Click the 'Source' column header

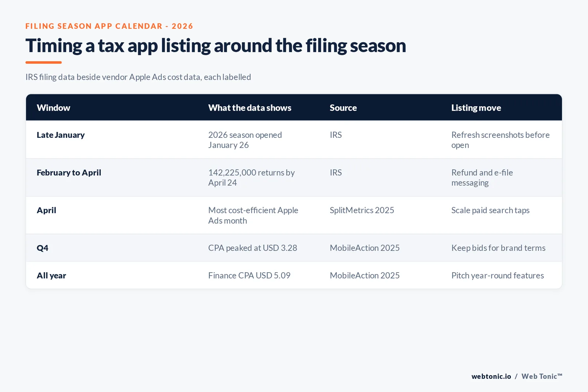coord(343,108)
